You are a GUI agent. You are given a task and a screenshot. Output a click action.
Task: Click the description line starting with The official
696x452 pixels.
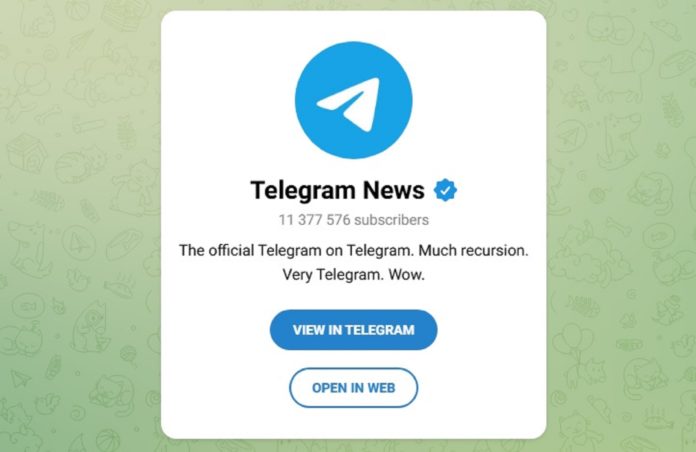[354, 250]
